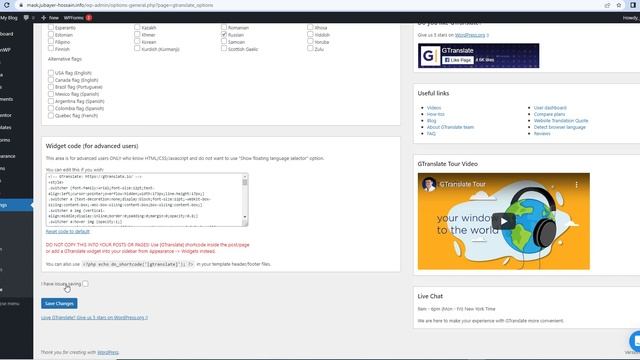Enable USA flag (English) checkbox

click(x=51, y=73)
